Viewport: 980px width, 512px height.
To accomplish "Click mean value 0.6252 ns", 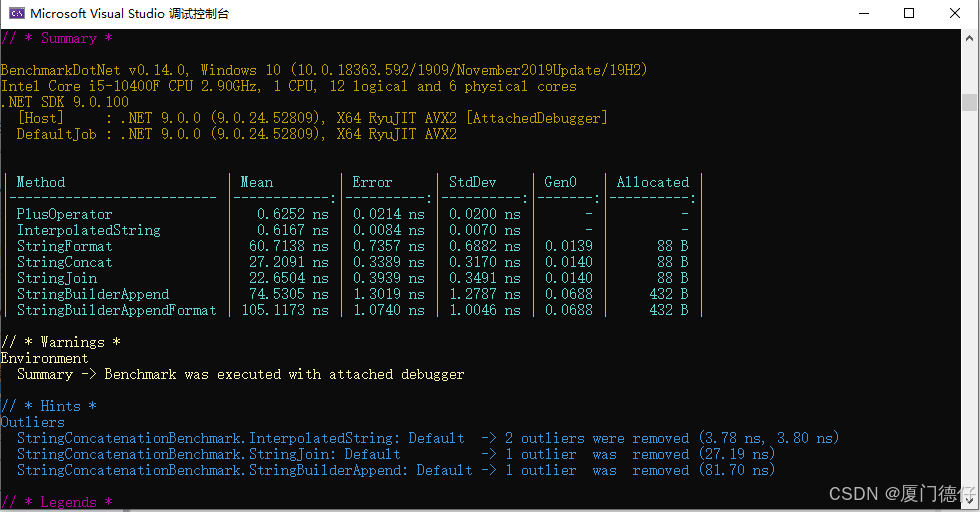I will 292,214.
